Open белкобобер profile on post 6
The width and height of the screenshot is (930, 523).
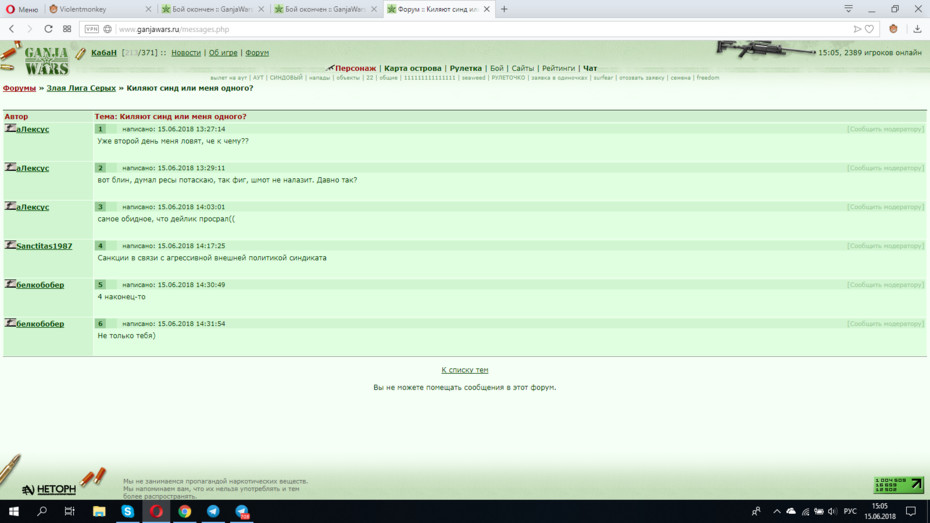click(x=40, y=324)
